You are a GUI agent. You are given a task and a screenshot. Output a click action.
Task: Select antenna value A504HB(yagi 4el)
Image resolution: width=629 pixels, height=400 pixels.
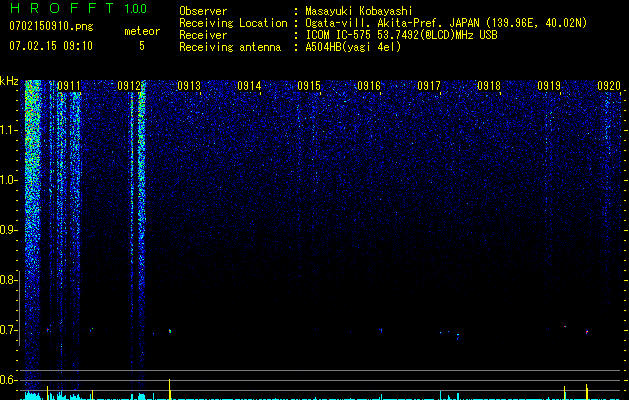[x=353, y=47]
